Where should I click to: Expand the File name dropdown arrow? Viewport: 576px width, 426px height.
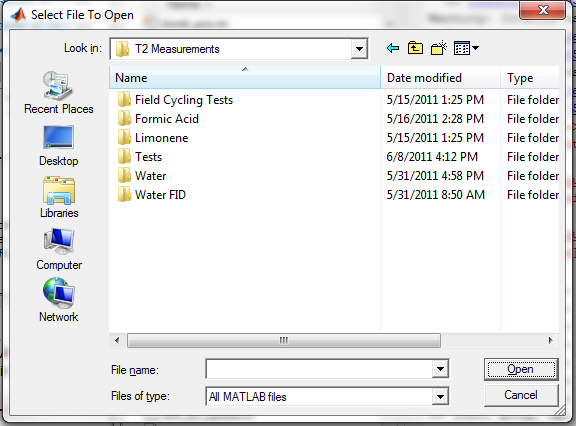[x=440, y=369]
